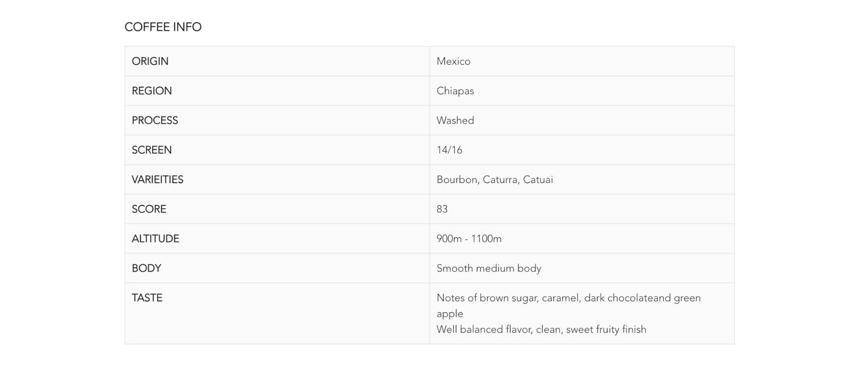
Task: Select the score value 83
Action: click(x=442, y=209)
